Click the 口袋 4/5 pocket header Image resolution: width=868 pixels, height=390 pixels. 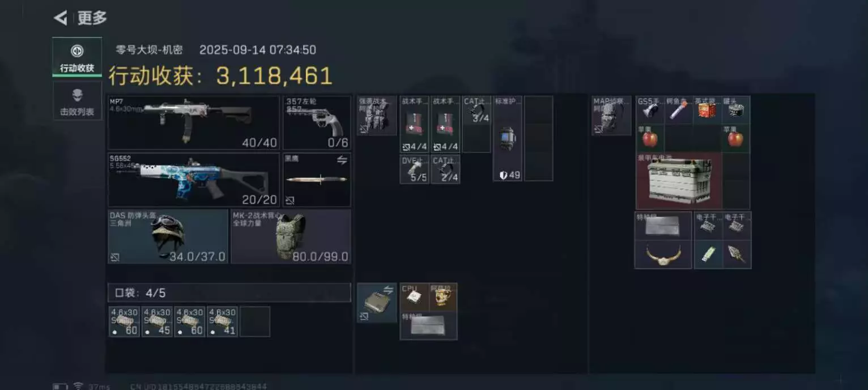[x=229, y=293]
